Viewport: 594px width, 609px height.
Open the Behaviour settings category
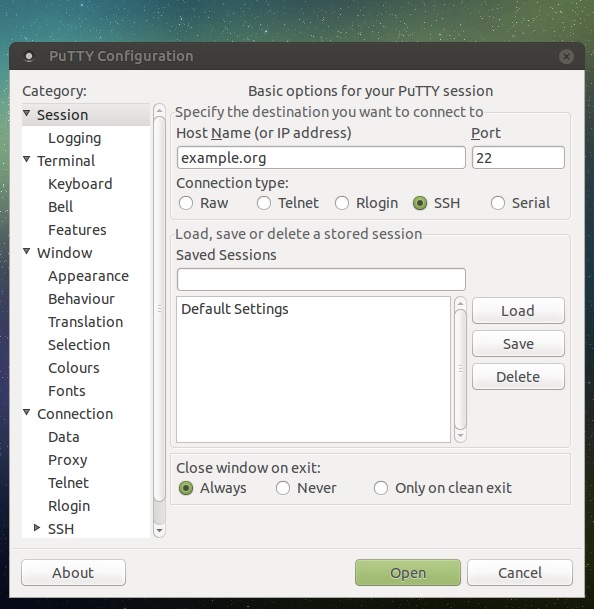pos(82,299)
